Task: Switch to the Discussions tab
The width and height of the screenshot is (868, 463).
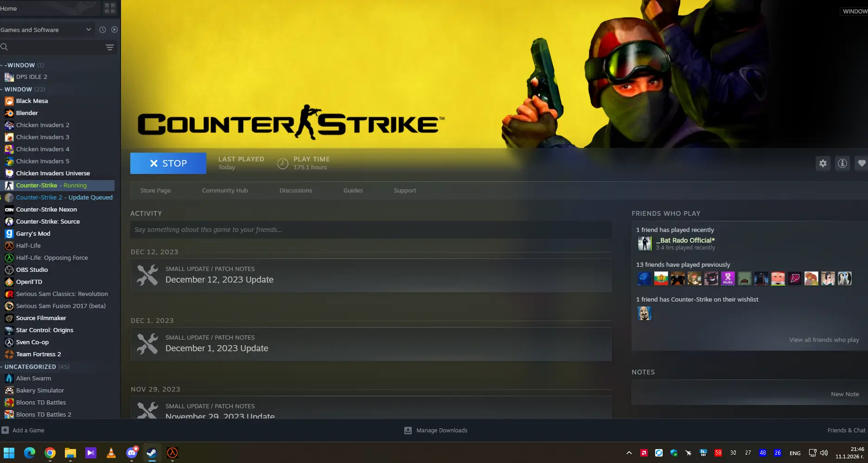Action: point(296,191)
